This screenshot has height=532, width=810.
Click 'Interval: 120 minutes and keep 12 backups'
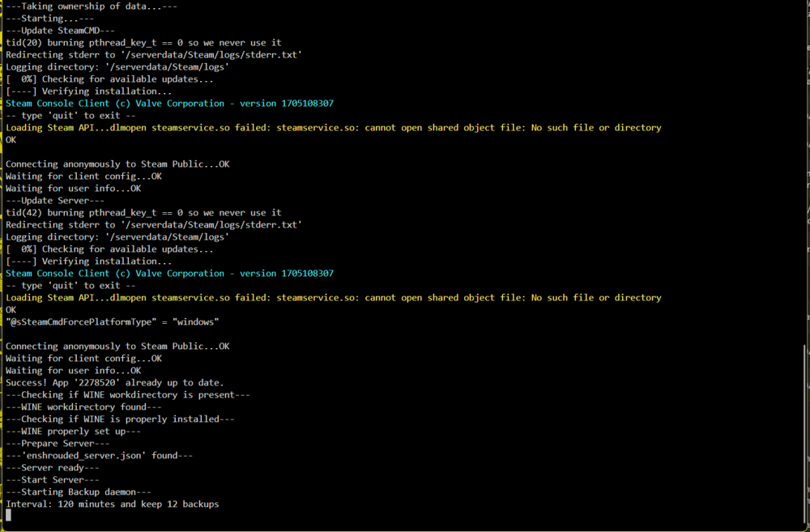tap(112, 504)
